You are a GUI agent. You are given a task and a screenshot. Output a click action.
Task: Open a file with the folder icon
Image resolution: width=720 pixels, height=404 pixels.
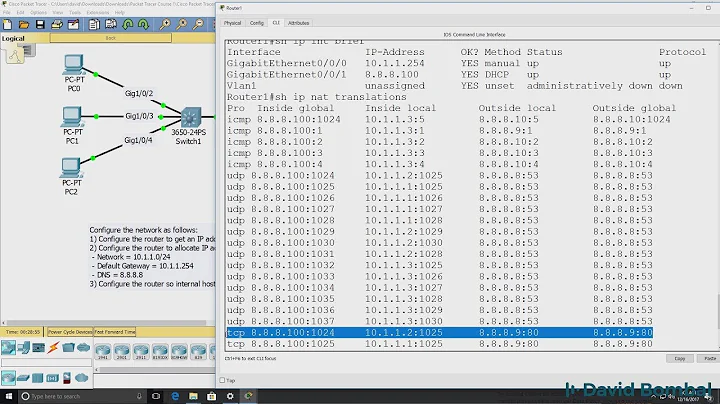24,24
